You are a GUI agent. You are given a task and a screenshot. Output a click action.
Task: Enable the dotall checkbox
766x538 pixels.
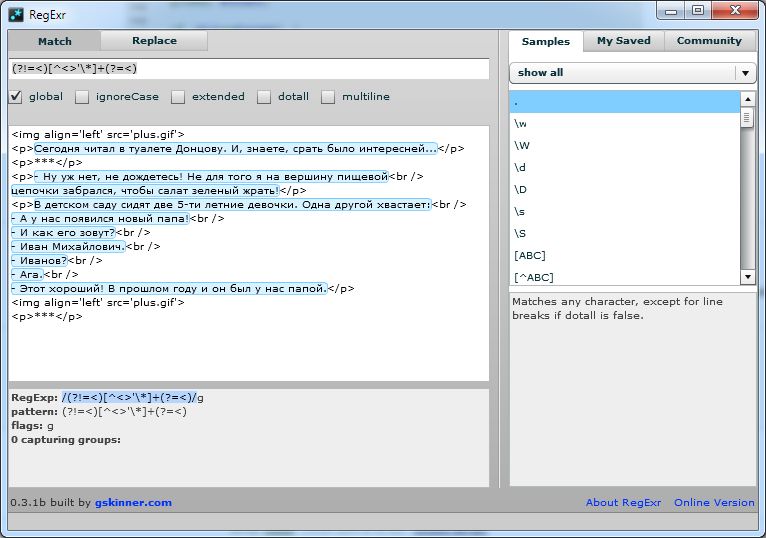[x=264, y=97]
